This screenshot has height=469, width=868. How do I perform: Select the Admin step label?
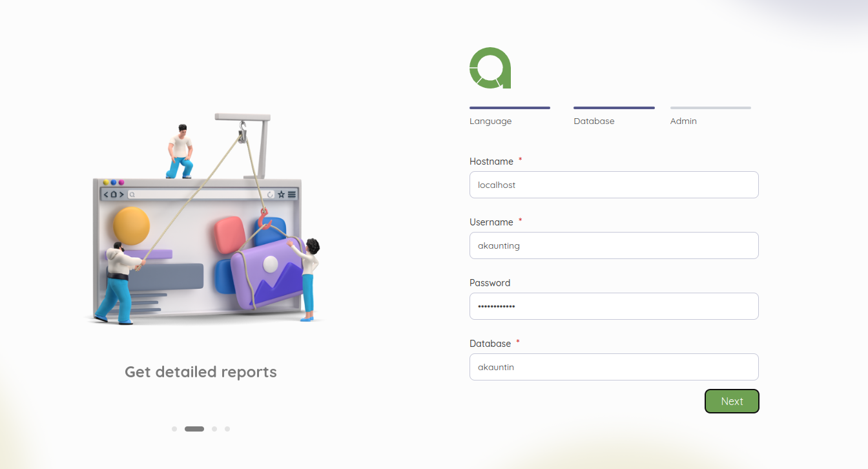(683, 121)
